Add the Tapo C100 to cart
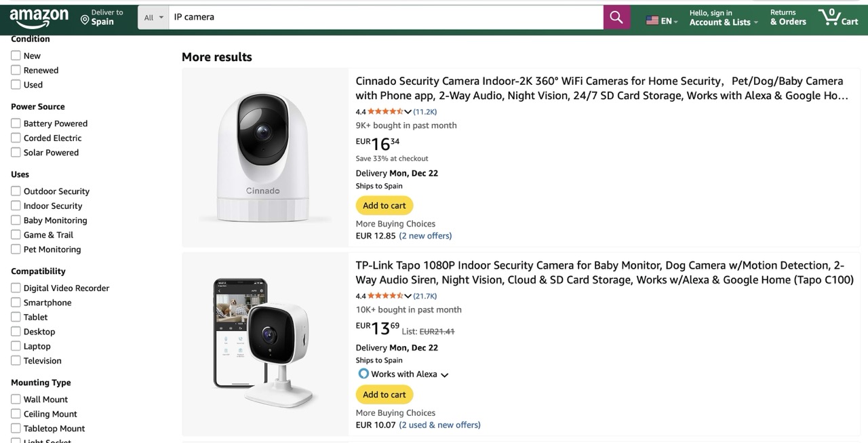Viewport: 868px width, 443px height. pyautogui.click(x=384, y=394)
